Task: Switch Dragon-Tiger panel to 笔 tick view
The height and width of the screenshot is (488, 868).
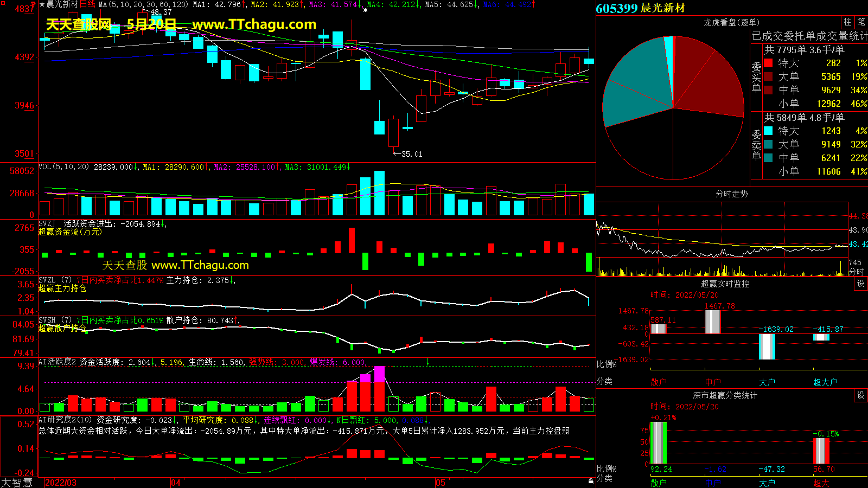Action: coord(861,22)
